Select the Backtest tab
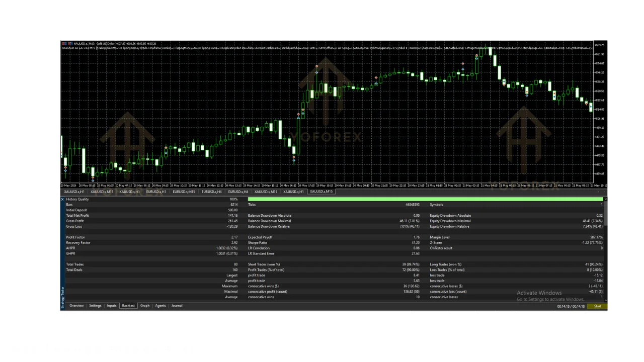Screen dimensions: 644x362 (x=128, y=306)
